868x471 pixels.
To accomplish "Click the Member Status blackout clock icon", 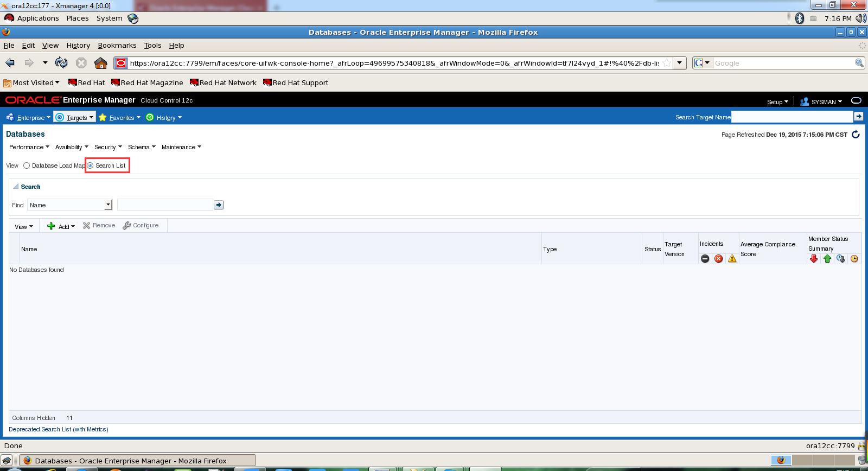I will point(854,259).
